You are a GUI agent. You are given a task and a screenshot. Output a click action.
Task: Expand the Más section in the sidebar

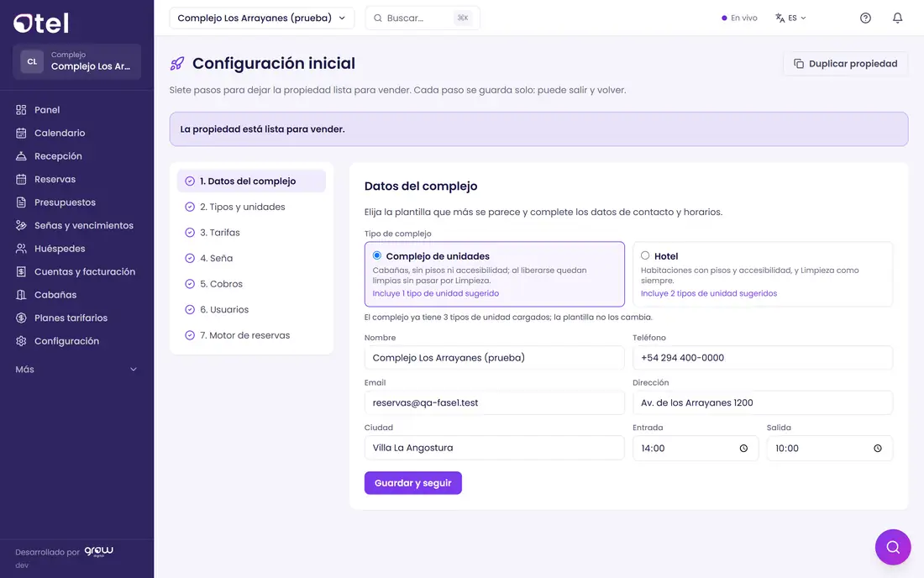click(x=76, y=370)
